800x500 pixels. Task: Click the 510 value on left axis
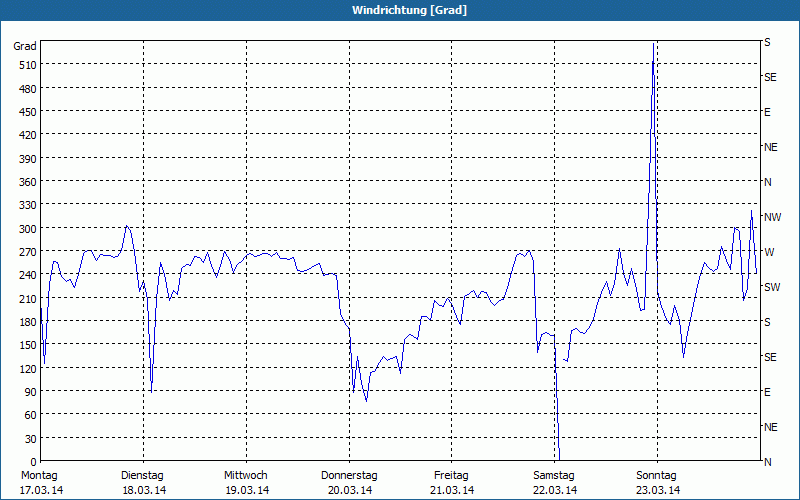(x=28, y=65)
